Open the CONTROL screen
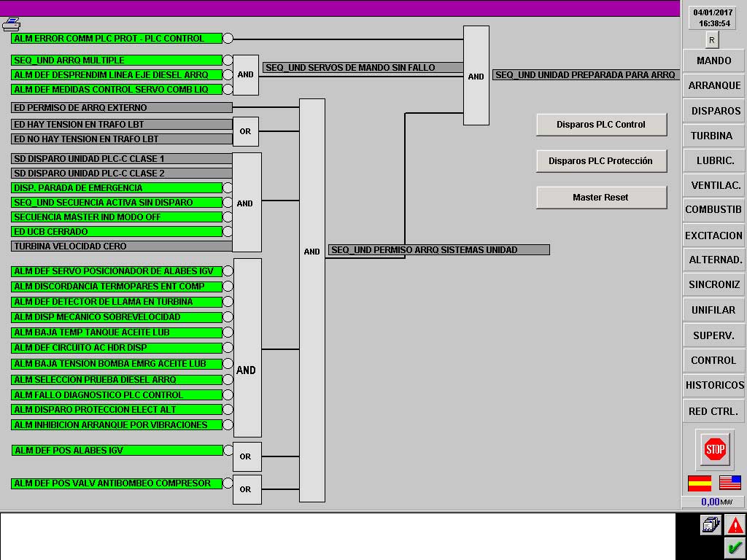747x560 pixels. point(713,360)
